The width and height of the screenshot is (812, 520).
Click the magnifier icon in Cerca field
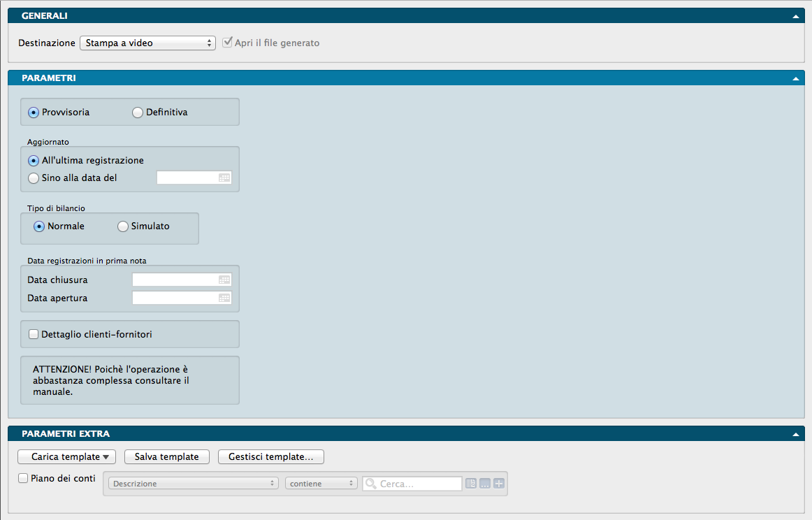370,484
